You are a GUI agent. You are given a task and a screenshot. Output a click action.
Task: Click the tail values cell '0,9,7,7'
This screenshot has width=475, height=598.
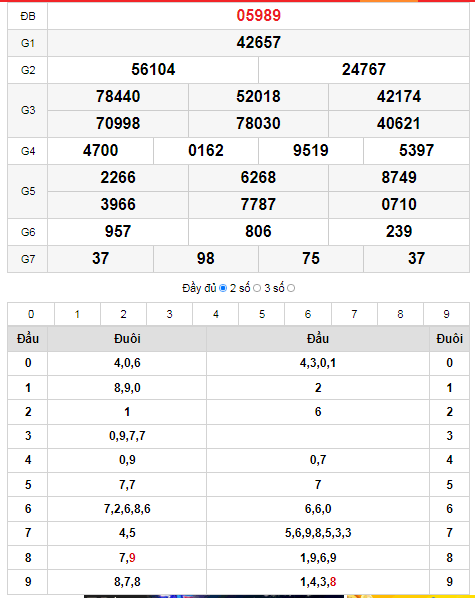pos(127,436)
